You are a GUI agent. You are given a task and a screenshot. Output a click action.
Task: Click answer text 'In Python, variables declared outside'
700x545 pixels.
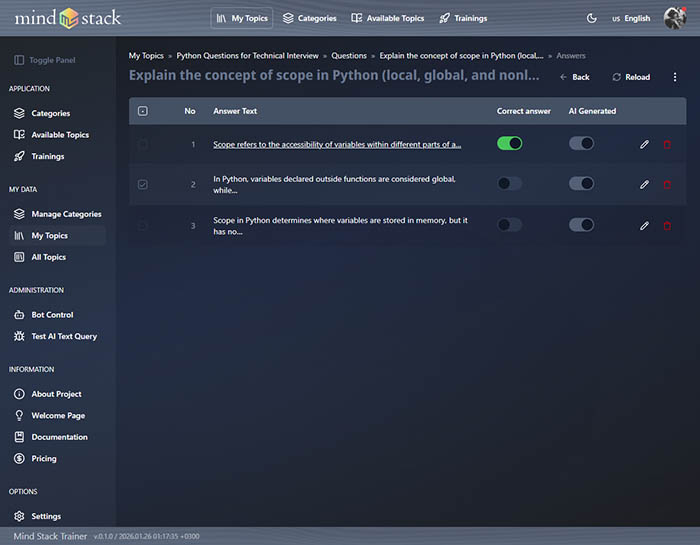pos(334,184)
